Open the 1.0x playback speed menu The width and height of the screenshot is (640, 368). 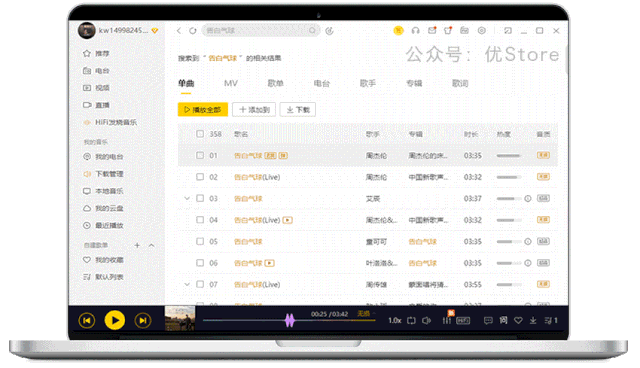pyautogui.click(x=395, y=321)
